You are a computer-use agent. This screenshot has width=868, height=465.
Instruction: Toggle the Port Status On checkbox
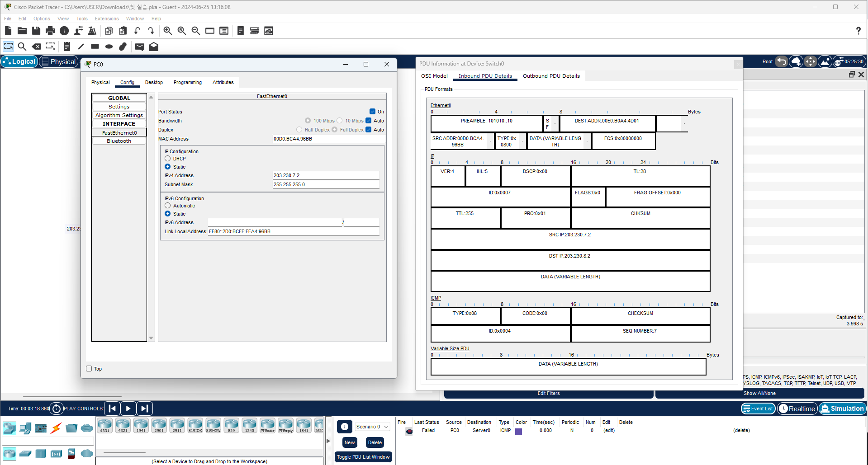point(372,112)
